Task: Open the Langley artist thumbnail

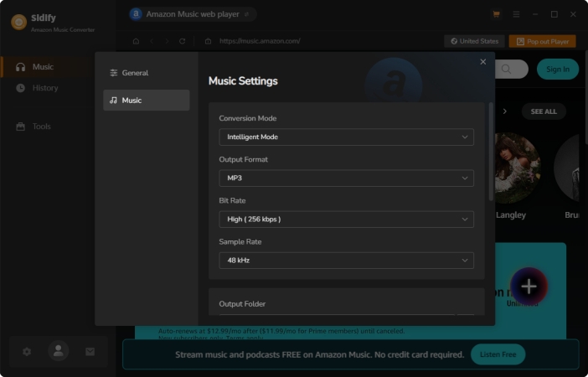Action: (518, 168)
